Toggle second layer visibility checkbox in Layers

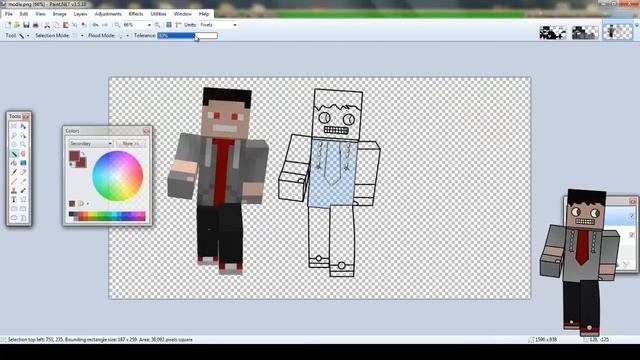[631, 235]
